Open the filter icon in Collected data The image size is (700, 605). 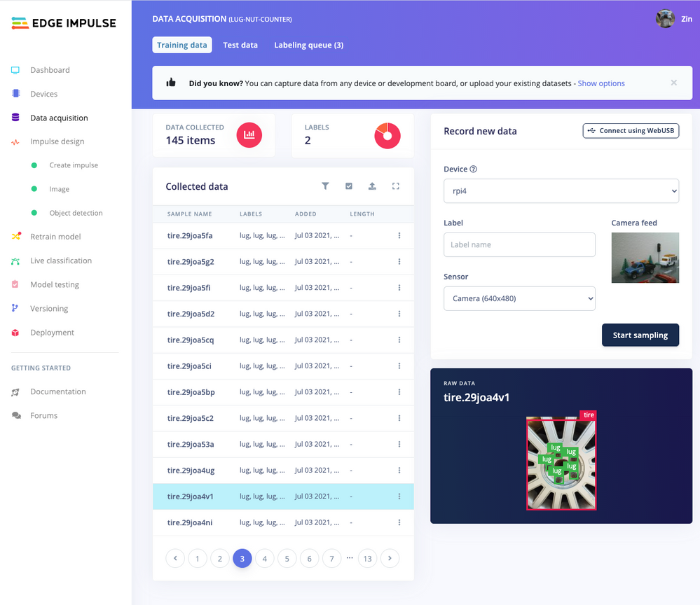(x=325, y=186)
